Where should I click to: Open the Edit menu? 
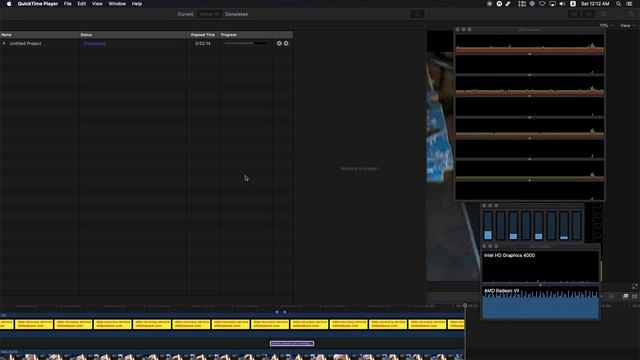pyautogui.click(x=82, y=4)
